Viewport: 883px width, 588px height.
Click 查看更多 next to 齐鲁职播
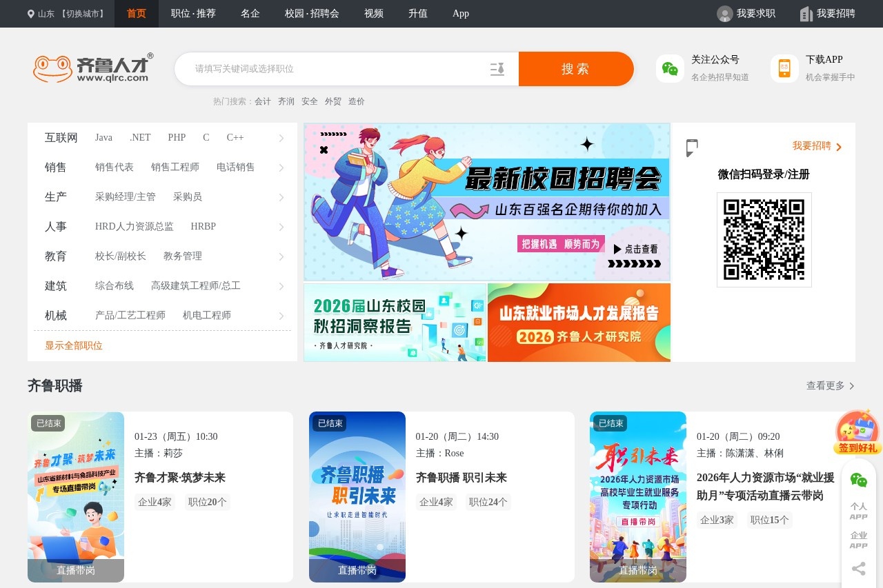831,385
